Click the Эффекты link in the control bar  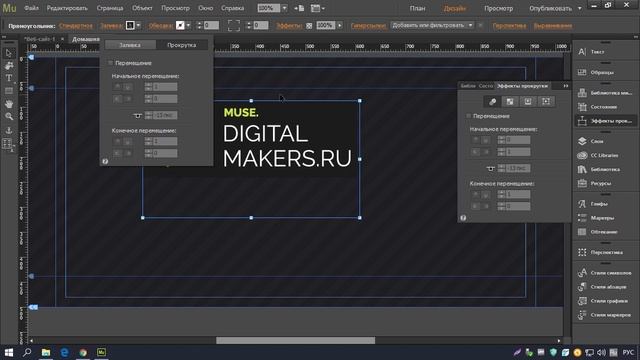point(289,26)
